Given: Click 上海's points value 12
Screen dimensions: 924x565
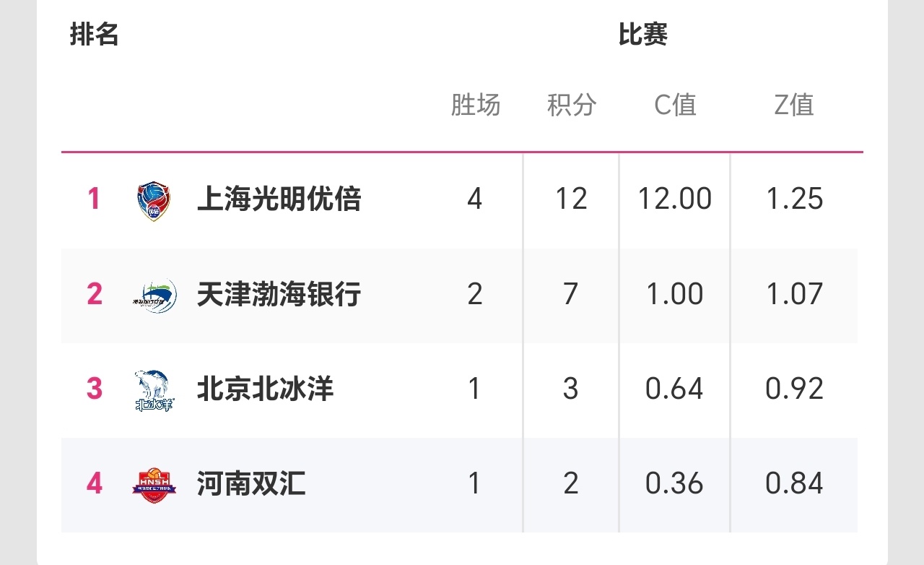Looking at the screenshot, I should [x=571, y=199].
